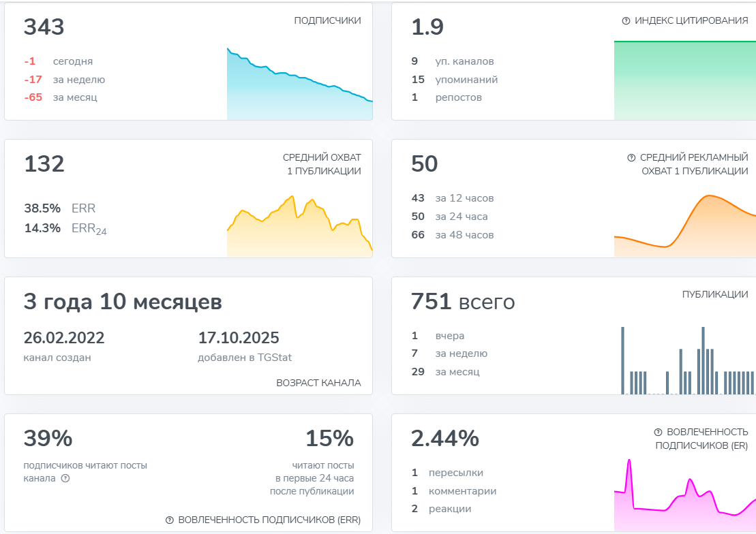The height and width of the screenshot is (534, 756).
Task: Click the 343 subscribers count
Action: pos(44,27)
